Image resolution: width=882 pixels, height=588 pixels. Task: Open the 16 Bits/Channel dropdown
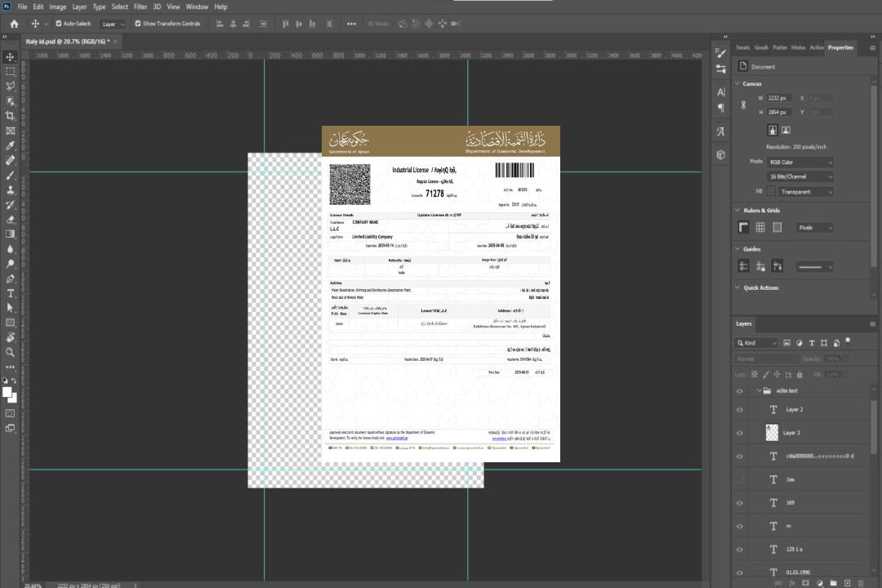pyautogui.click(x=800, y=176)
